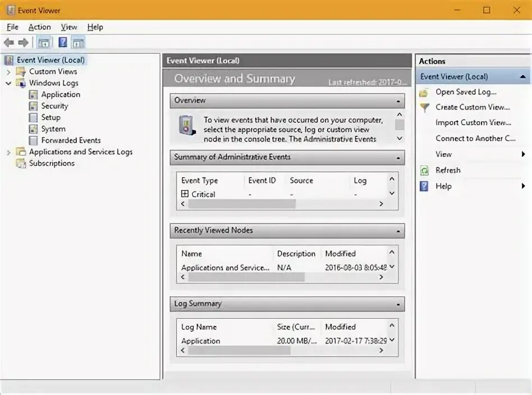The image size is (532, 395).
Task: Click the Event ID column header
Action: 262,181
